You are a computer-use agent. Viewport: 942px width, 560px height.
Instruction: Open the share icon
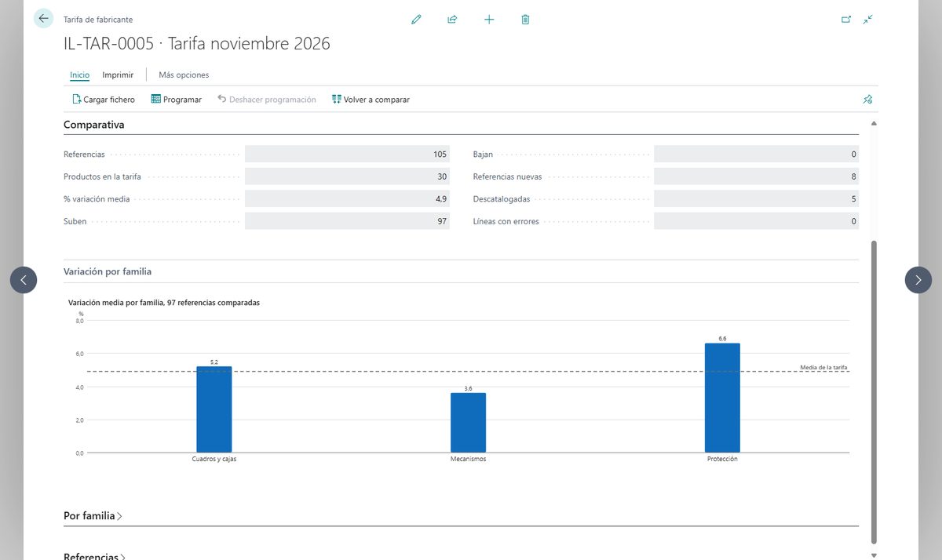pyautogui.click(x=452, y=20)
